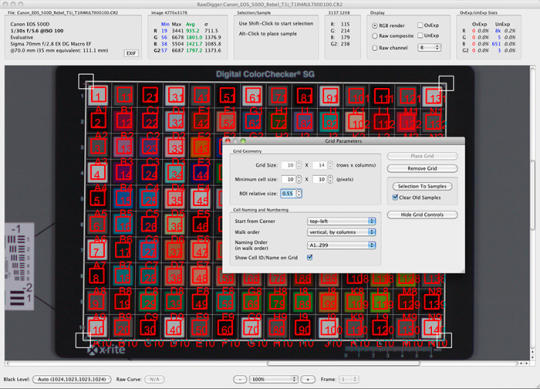Open the Walk order dropdown

tap(341, 232)
